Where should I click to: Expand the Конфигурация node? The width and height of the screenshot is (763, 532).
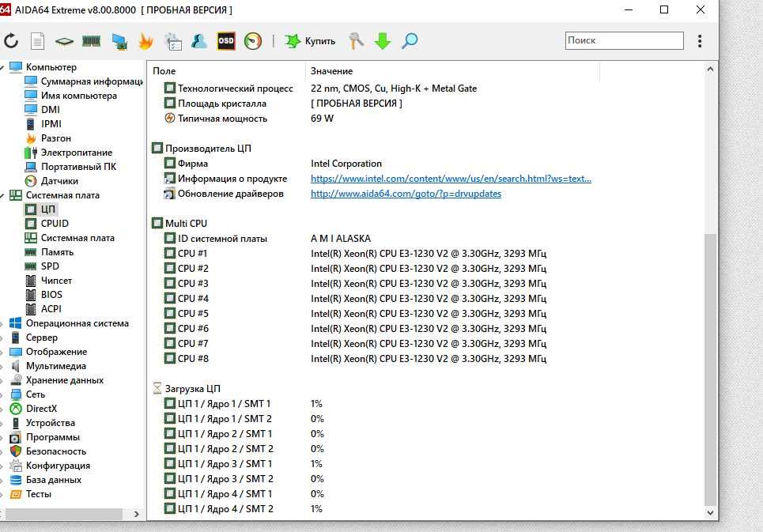2,466
